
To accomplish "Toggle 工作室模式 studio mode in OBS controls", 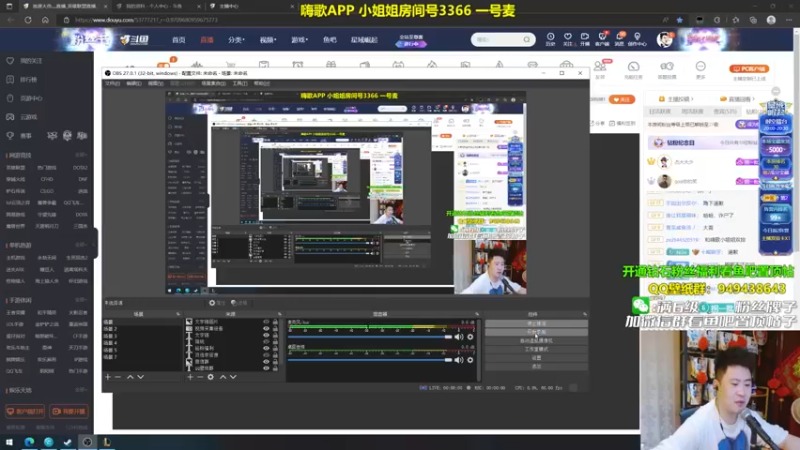I will 536,349.
